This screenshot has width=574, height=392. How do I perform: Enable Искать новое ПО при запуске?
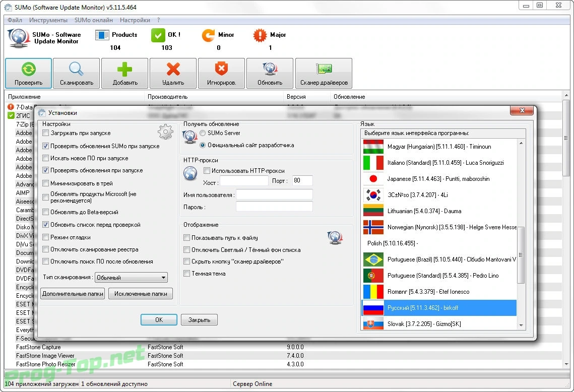pos(46,158)
